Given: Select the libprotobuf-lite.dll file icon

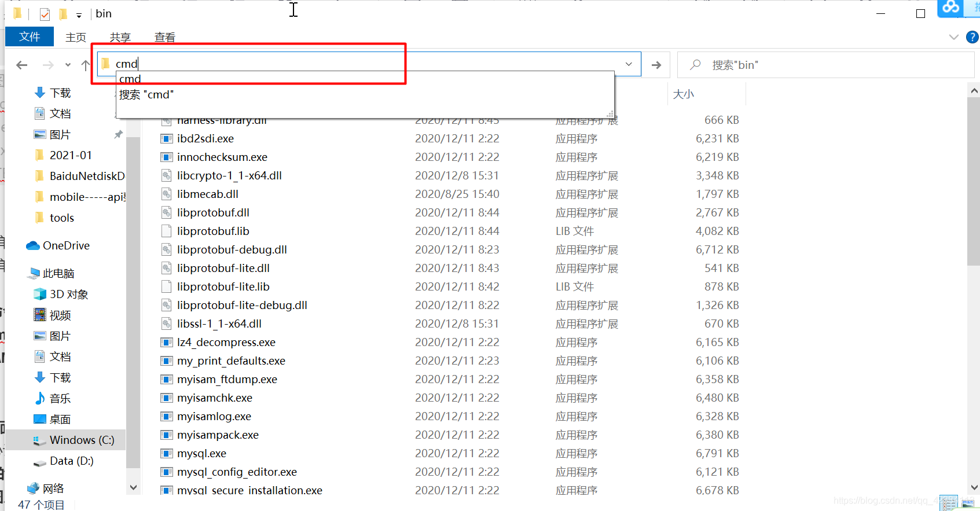Looking at the screenshot, I should [x=166, y=268].
